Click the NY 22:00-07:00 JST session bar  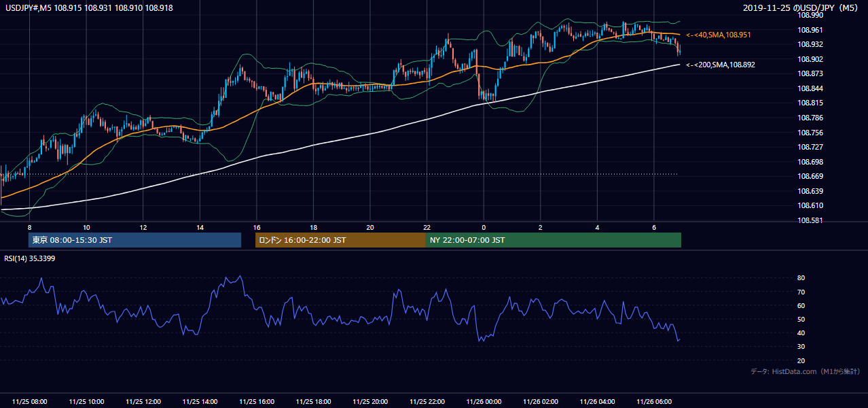click(x=554, y=240)
